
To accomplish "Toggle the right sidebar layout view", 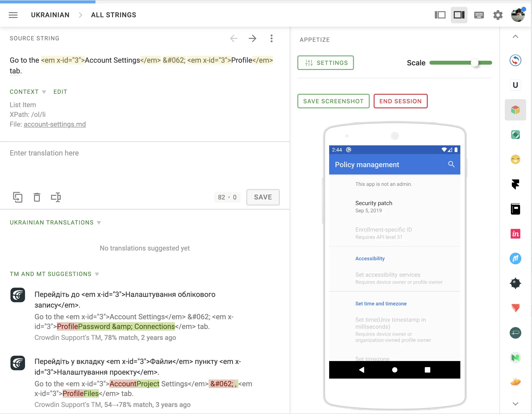I will pyautogui.click(x=459, y=15).
